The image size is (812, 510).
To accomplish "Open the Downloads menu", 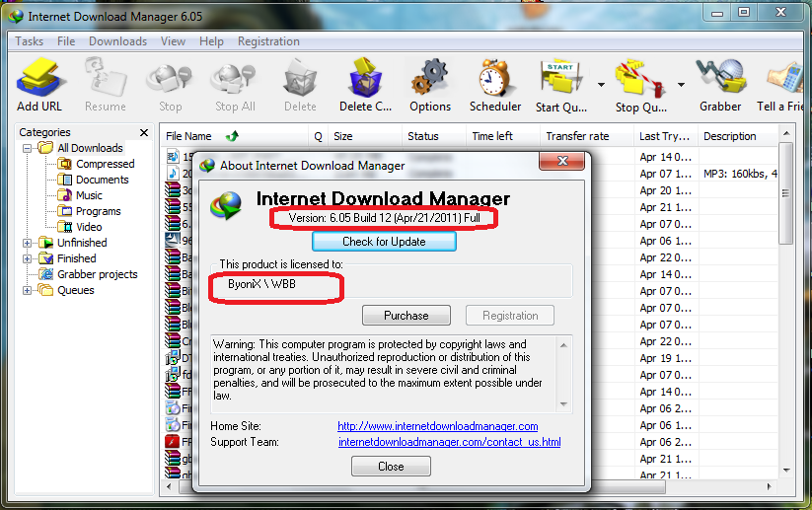I will click(x=117, y=41).
